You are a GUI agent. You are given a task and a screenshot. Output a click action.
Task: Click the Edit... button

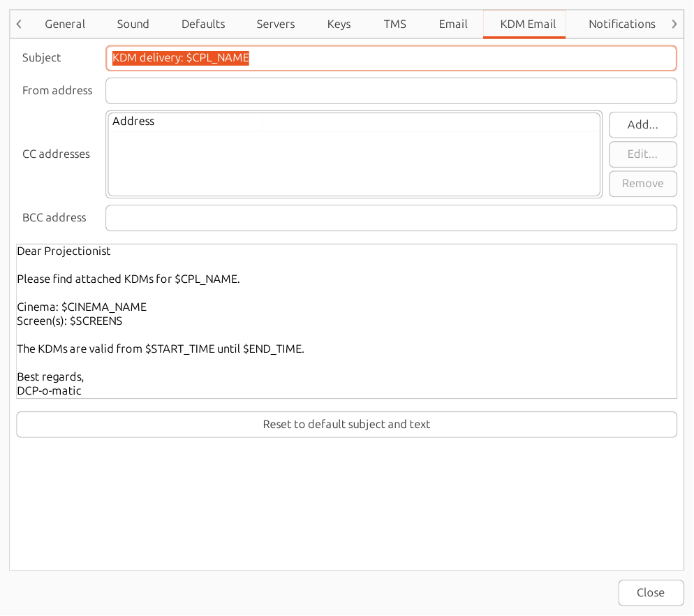pyautogui.click(x=642, y=154)
